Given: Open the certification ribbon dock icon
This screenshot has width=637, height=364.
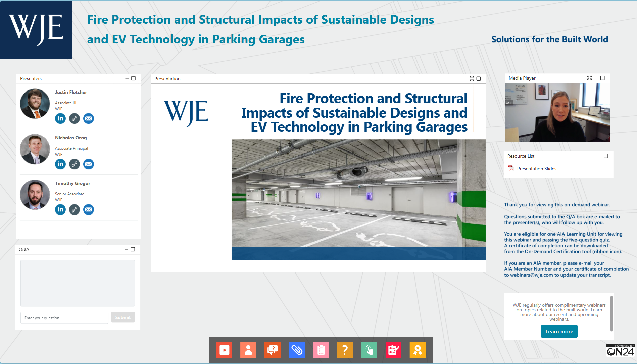Looking at the screenshot, I should click(x=418, y=350).
